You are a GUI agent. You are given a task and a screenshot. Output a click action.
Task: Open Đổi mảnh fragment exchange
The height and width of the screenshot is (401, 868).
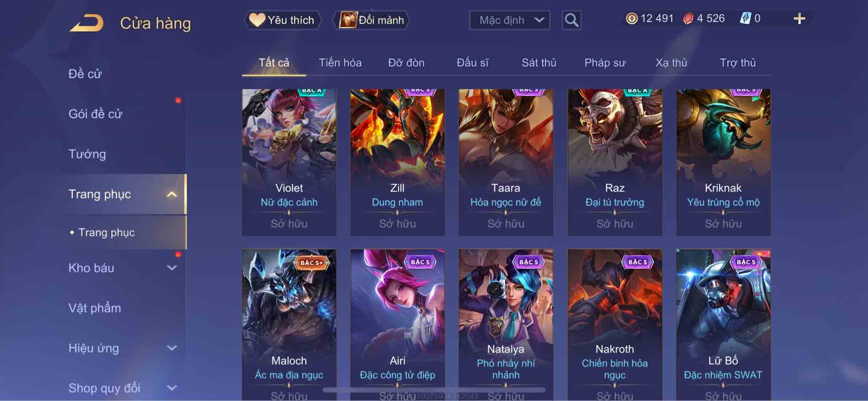pos(372,20)
